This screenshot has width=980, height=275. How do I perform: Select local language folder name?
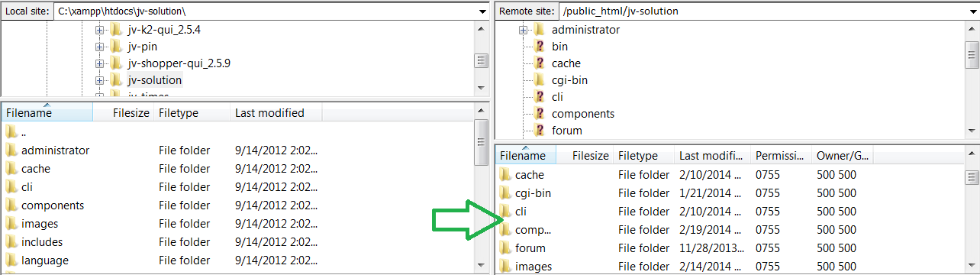45,260
